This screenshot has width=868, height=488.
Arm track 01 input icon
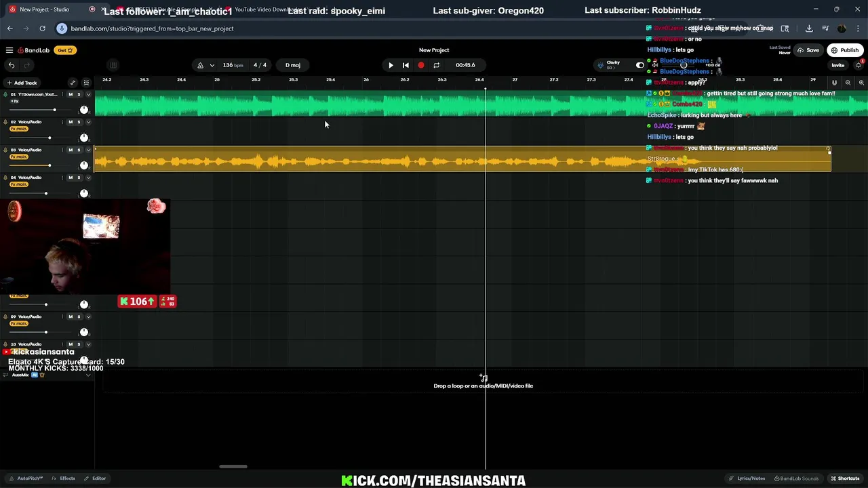pyautogui.click(x=5, y=94)
